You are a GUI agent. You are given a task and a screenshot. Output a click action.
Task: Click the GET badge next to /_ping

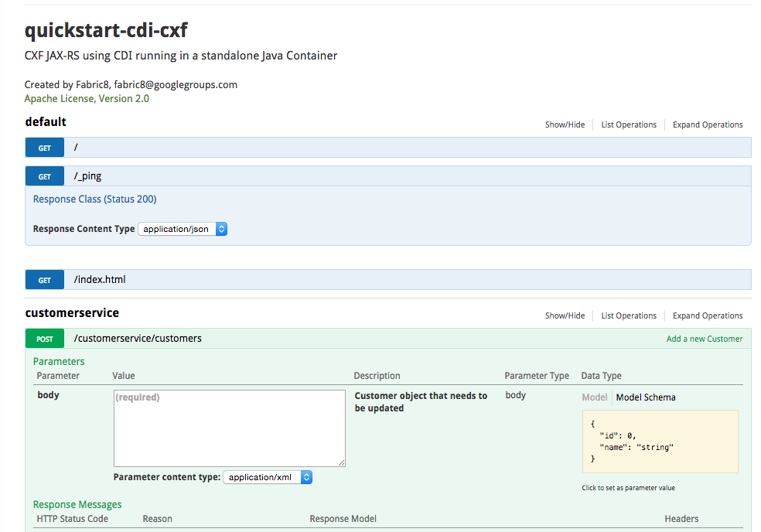point(44,176)
